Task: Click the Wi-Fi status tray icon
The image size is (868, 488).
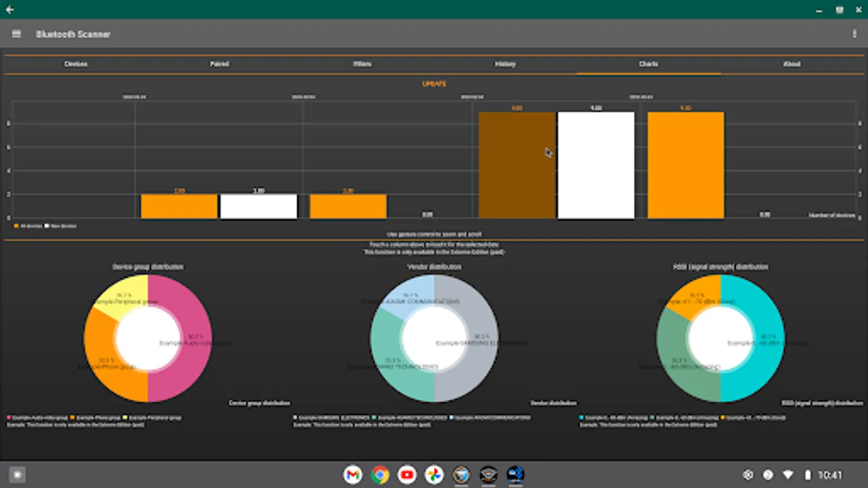Action: tap(788, 475)
